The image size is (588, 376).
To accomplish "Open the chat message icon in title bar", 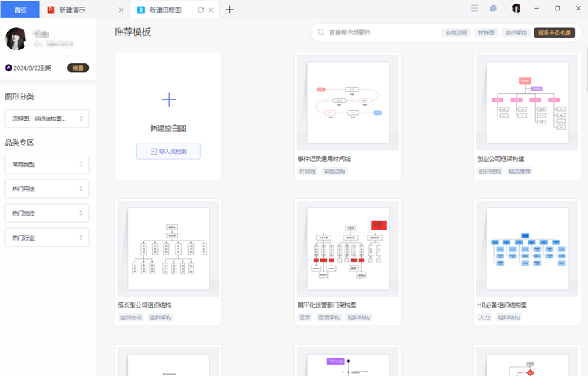I will click(493, 9).
